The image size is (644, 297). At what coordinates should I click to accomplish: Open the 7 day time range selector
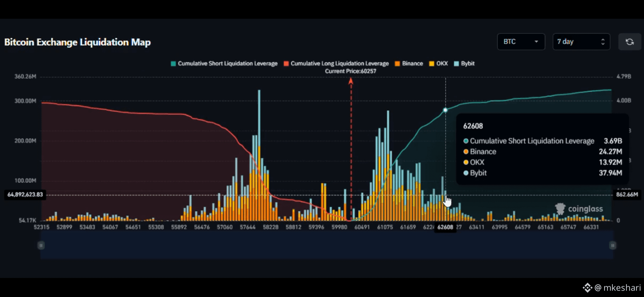[x=581, y=42]
